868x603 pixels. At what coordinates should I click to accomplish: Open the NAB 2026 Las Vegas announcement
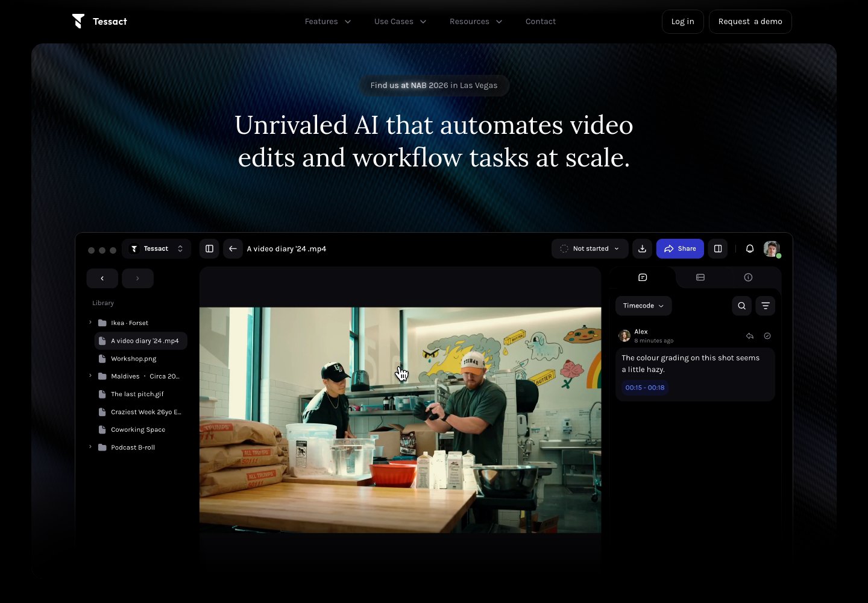click(434, 86)
